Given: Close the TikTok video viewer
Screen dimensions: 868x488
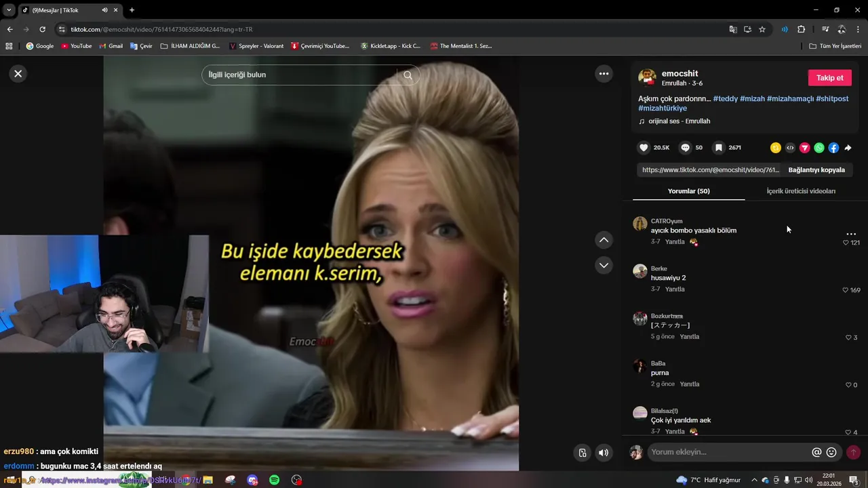Looking at the screenshot, I should tap(18, 74).
